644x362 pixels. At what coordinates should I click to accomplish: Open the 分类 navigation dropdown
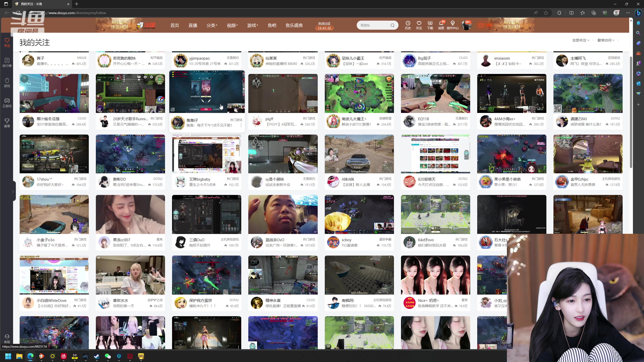point(212,25)
